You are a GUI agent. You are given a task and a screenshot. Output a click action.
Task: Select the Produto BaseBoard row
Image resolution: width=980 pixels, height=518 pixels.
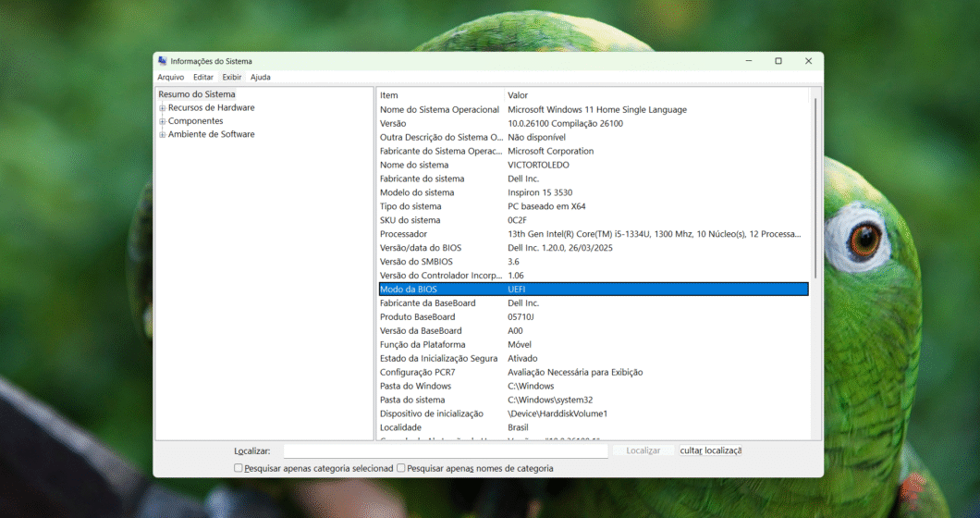594,316
